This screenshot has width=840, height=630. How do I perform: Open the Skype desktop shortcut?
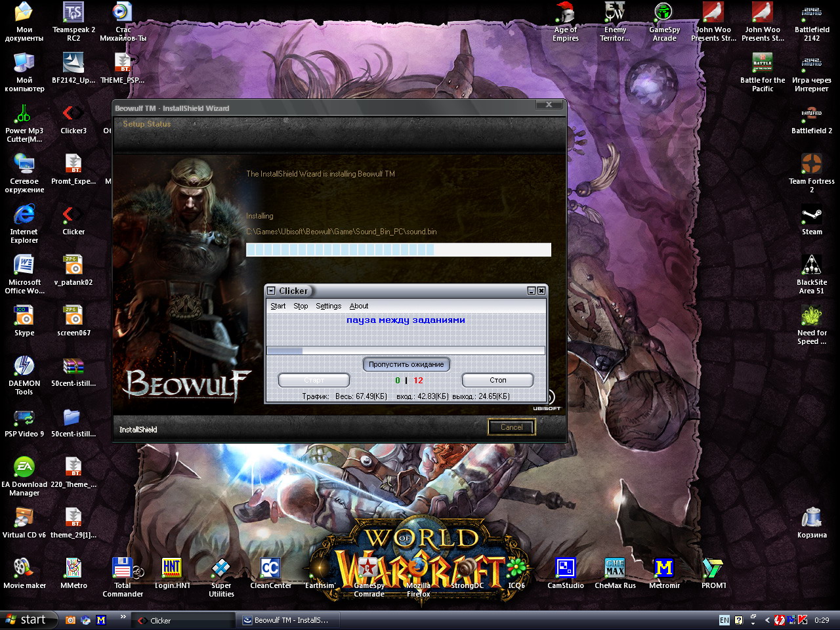click(24, 317)
